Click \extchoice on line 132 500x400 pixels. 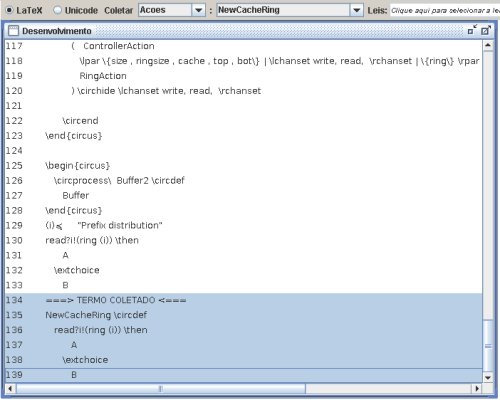pyautogui.click(x=77, y=270)
